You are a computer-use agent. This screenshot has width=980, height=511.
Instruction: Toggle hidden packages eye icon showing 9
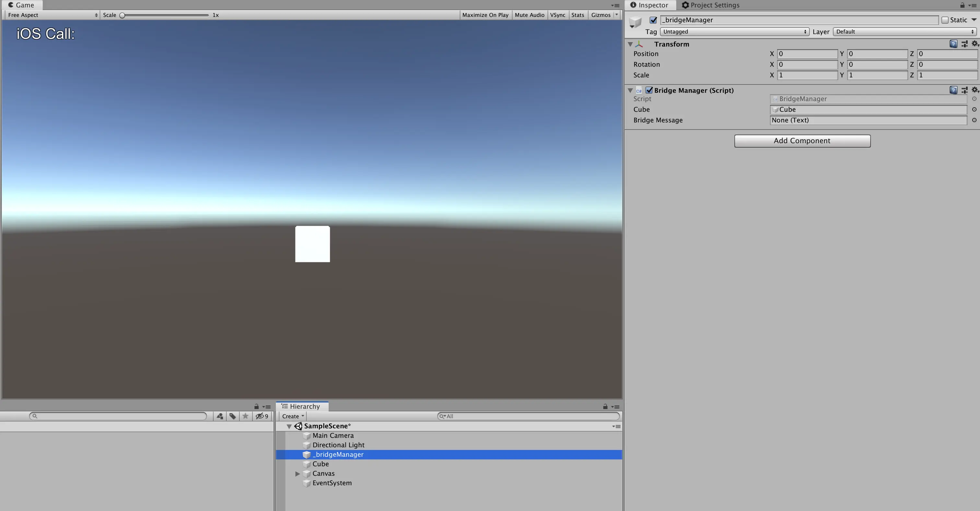(x=262, y=416)
